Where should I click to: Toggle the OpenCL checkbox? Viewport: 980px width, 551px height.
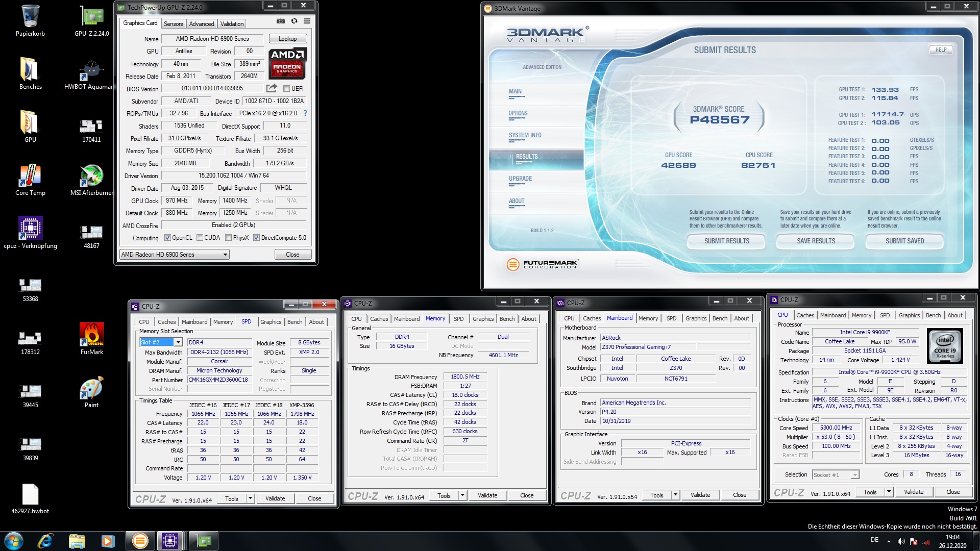[x=167, y=238]
